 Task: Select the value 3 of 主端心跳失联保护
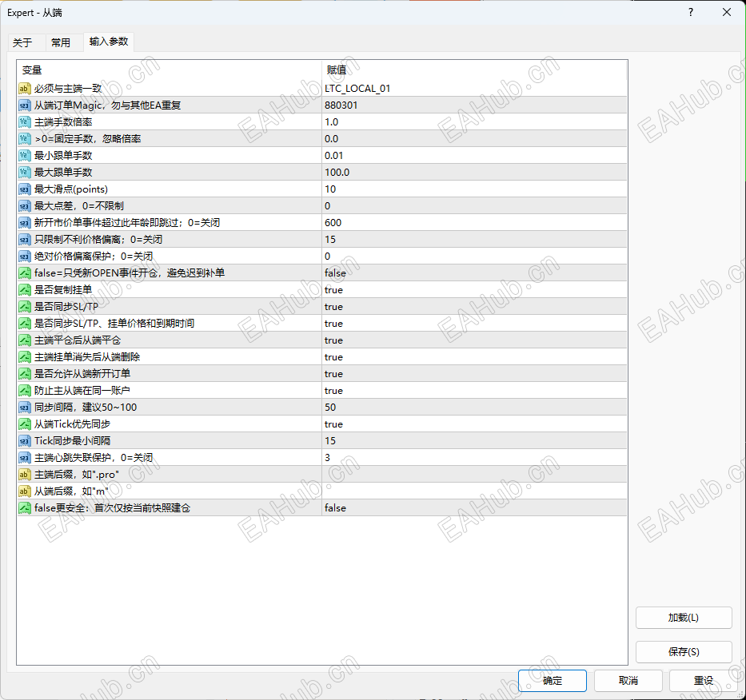[474, 458]
